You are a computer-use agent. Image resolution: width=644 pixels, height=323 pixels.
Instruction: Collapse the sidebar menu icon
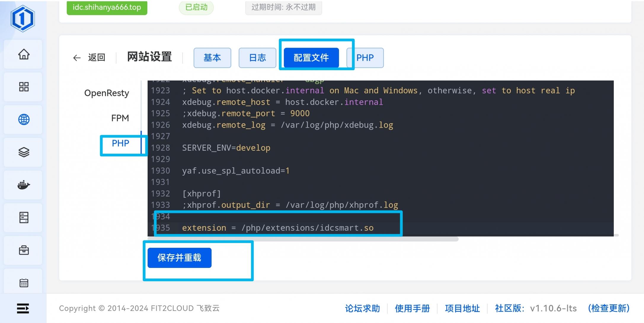23,308
